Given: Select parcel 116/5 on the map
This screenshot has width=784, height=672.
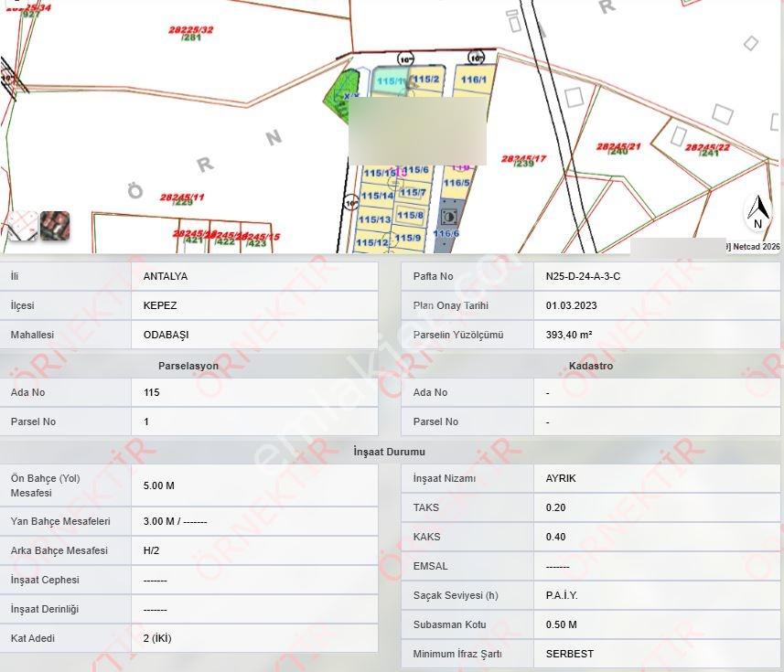Looking at the screenshot, I should [456, 183].
